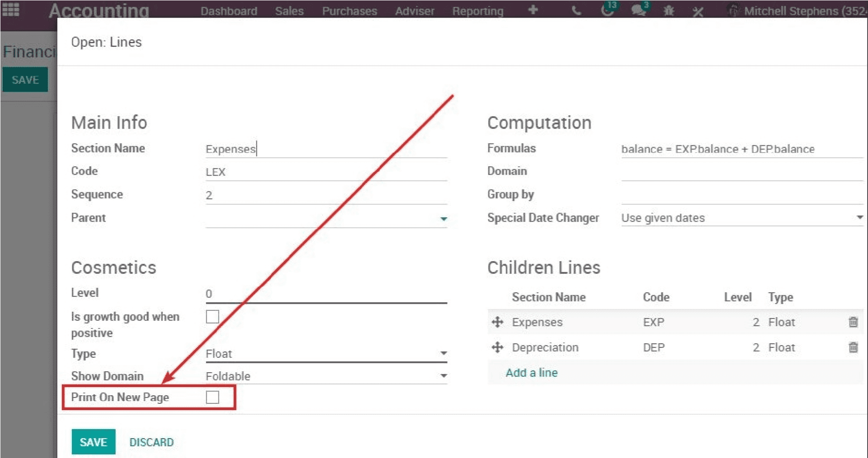Open conversations chat icon with badge 3
The image size is (868, 458).
(640, 9)
